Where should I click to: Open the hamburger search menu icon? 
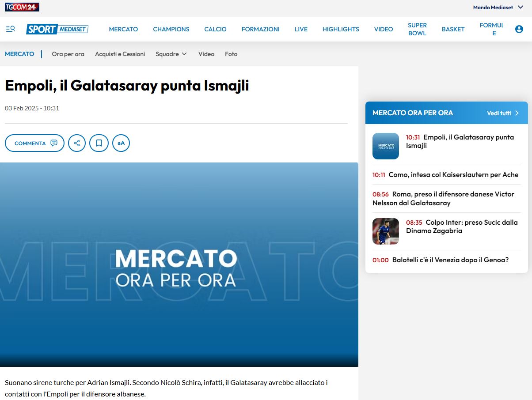10,29
